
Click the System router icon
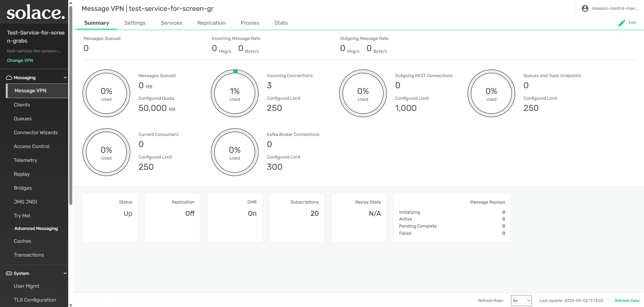tap(9, 273)
